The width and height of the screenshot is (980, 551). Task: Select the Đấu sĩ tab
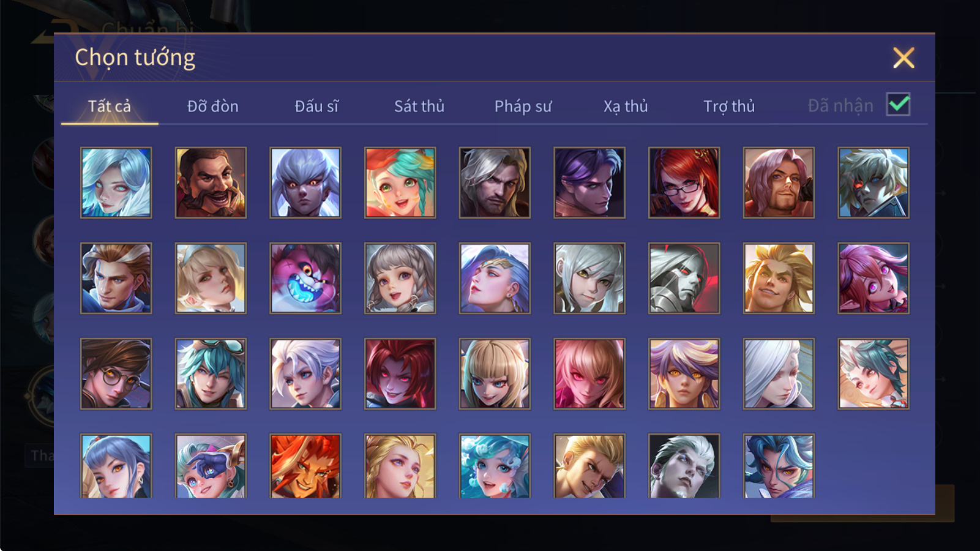316,106
